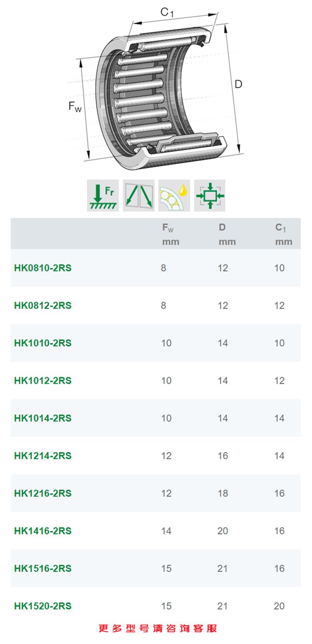Click the D mm column header
The image size is (312, 644).
(227, 235)
